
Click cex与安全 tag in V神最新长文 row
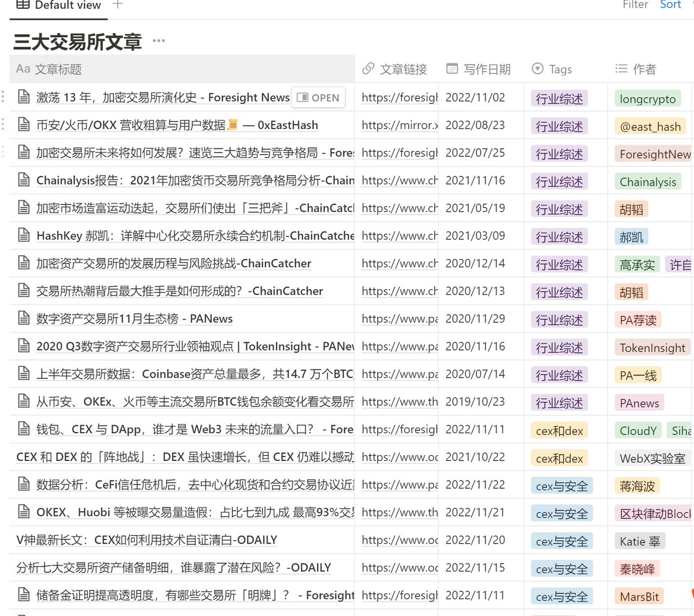pyautogui.click(x=562, y=541)
